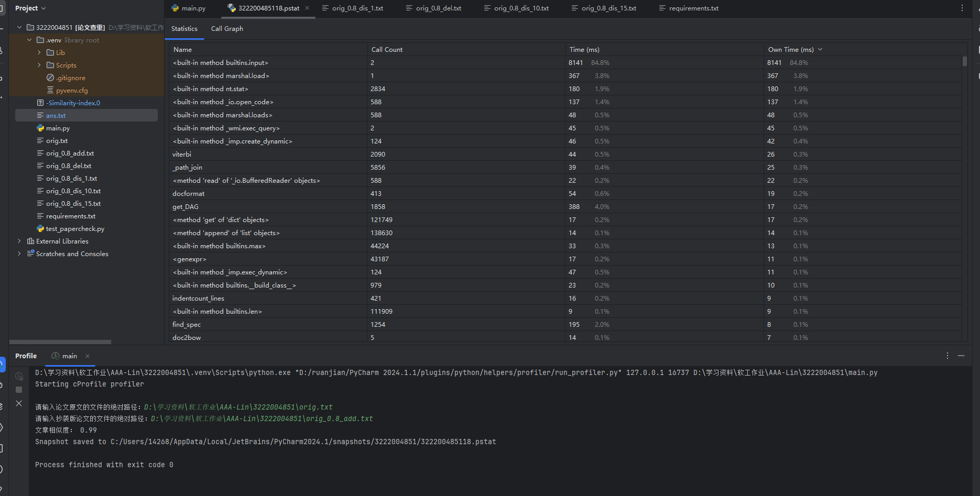The width and height of the screenshot is (980, 496).
Task: Click the orig.txt path in console output
Action: pos(238,407)
